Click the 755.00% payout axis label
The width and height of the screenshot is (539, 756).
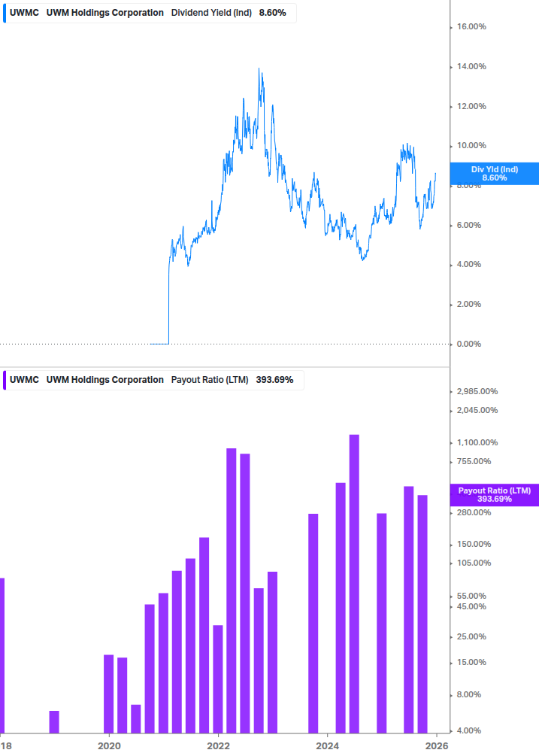click(x=474, y=461)
